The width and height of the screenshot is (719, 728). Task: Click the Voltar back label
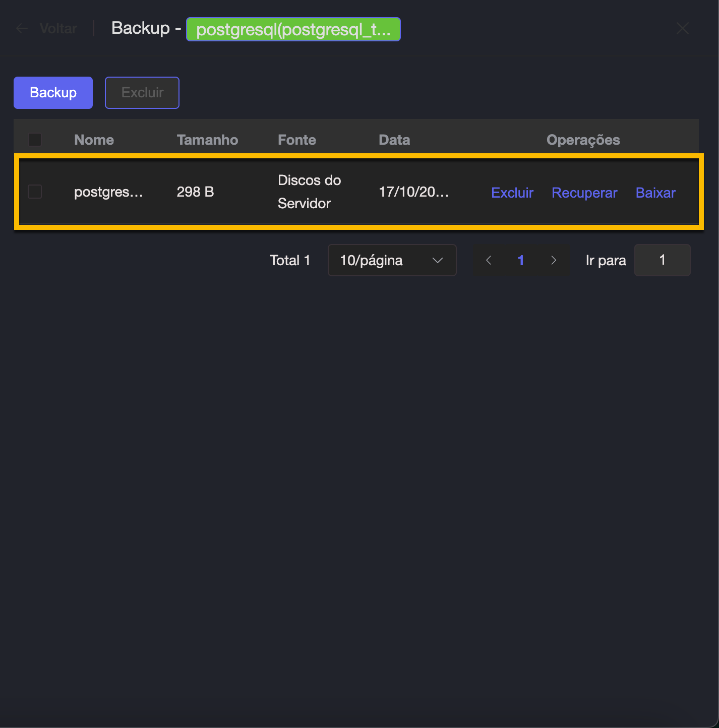pyautogui.click(x=58, y=28)
